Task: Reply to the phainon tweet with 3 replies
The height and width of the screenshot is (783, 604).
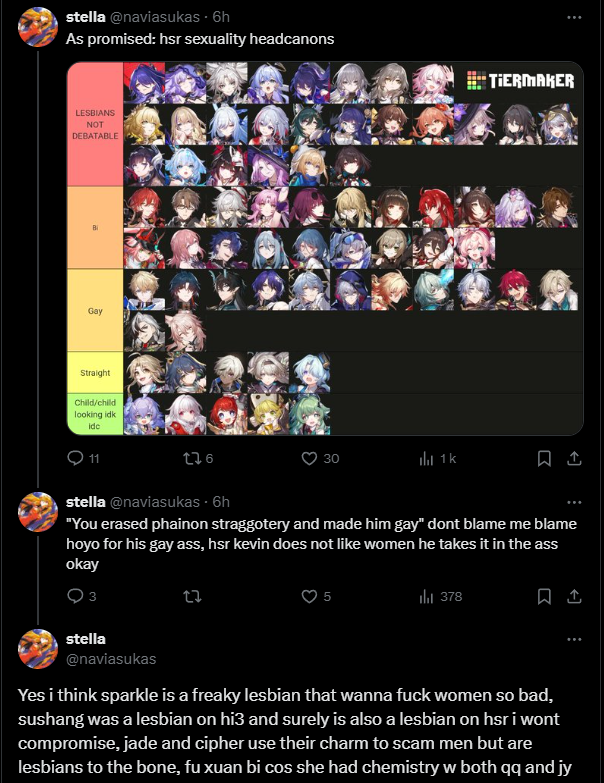Action: (x=81, y=596)
